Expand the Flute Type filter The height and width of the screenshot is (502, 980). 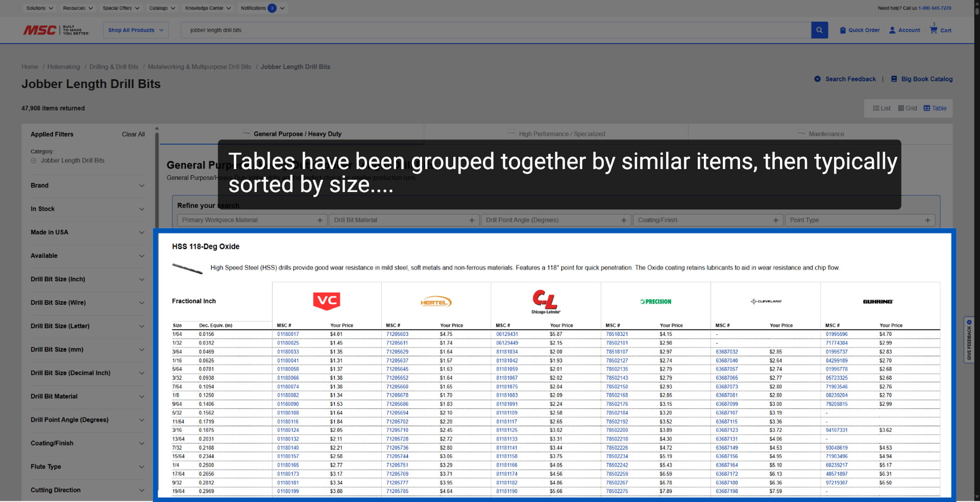(x=87, y=467)
